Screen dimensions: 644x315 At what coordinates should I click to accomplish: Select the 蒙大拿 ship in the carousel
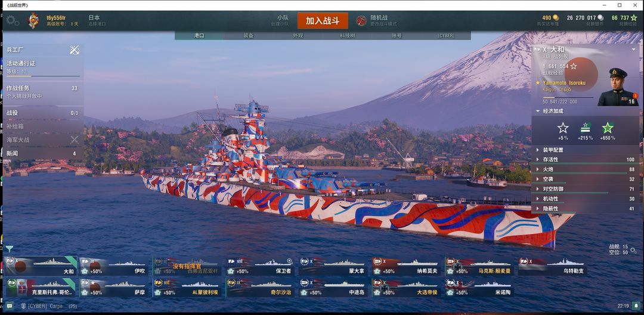coord(333,267)
